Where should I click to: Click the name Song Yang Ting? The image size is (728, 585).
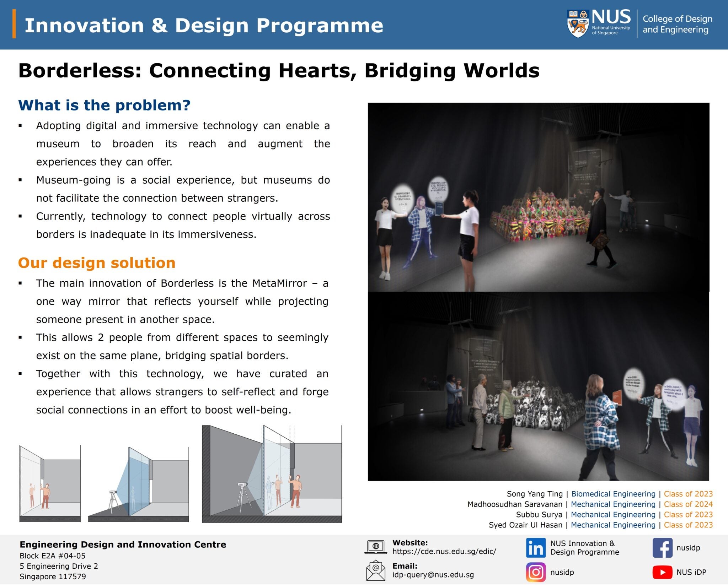pyautogui.click(x=535, y=494)
